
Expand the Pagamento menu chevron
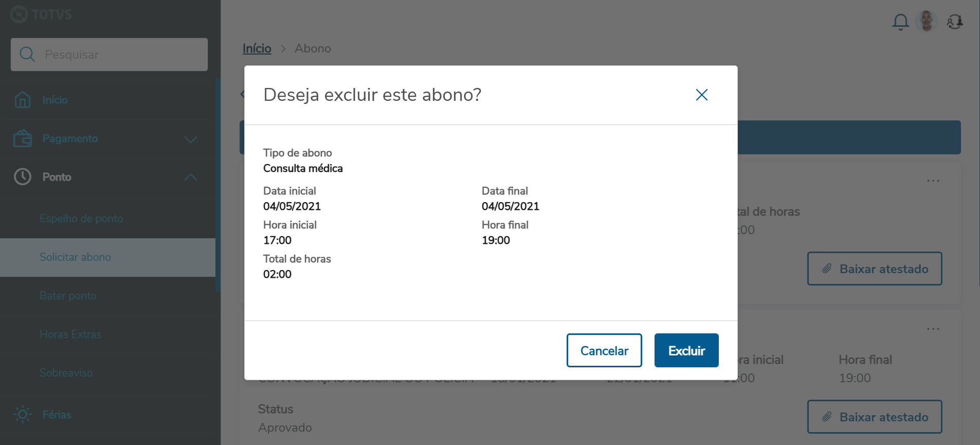point(190,139)
